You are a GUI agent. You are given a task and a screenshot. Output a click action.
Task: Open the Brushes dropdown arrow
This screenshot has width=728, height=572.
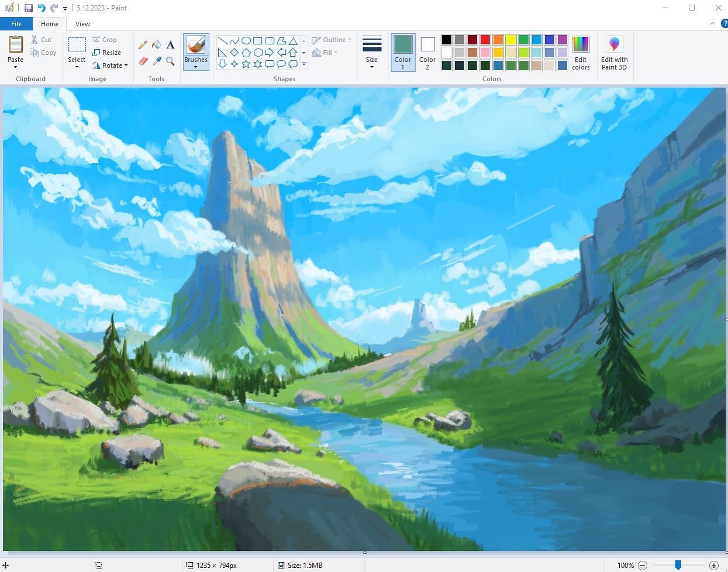tap(195, 67)
